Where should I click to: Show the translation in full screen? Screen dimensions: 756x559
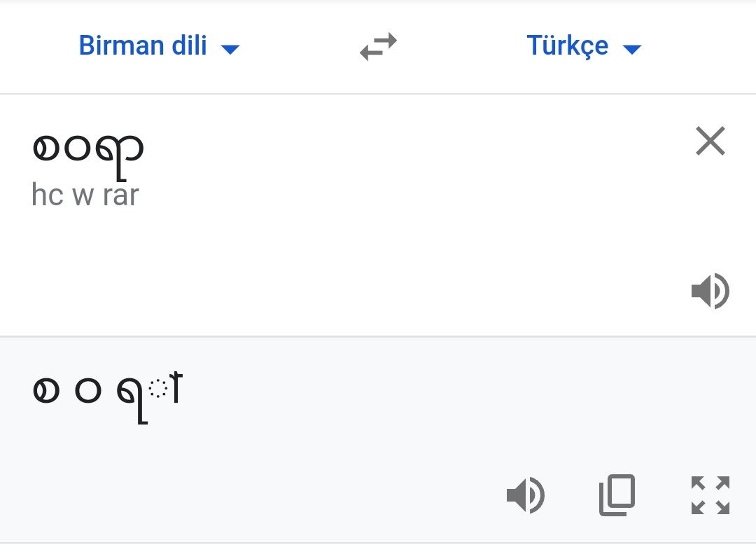[x=710, y=495]
